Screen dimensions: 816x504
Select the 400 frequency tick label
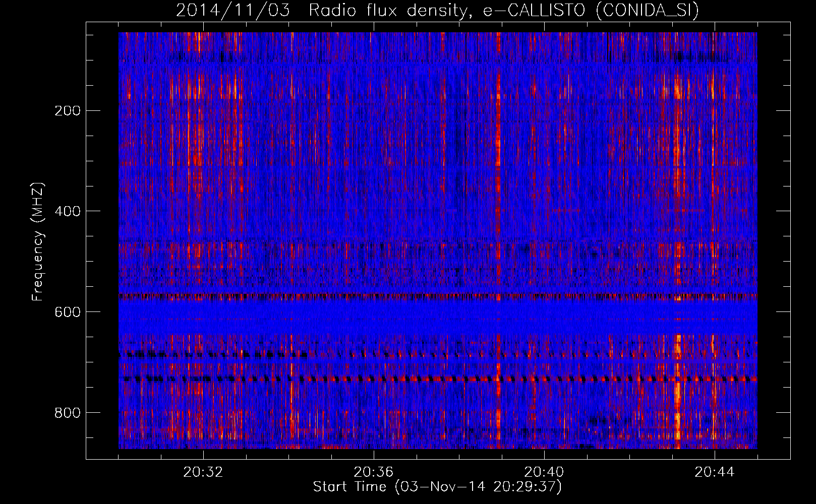pyautogui.click(x=68, y=211)
